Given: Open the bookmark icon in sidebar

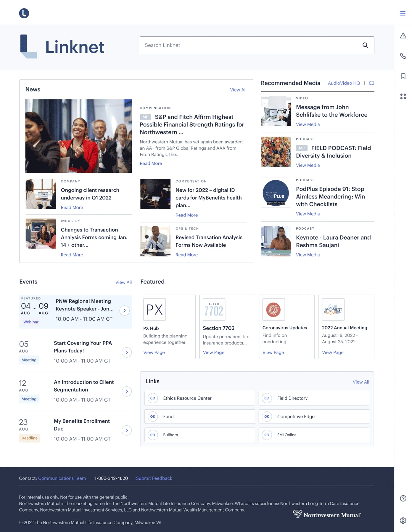Looking at the screenshot, I should pyautogui.click(x=403, y=76).
